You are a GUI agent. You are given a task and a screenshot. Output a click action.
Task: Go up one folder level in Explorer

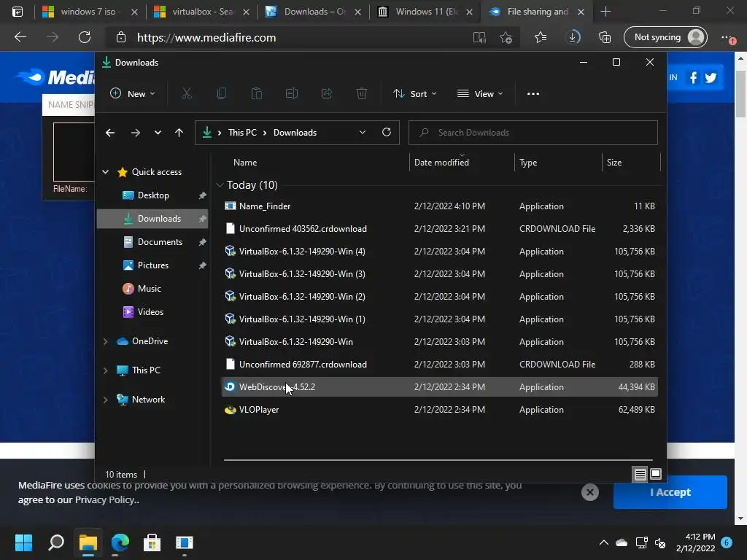[x=179, y=133]
